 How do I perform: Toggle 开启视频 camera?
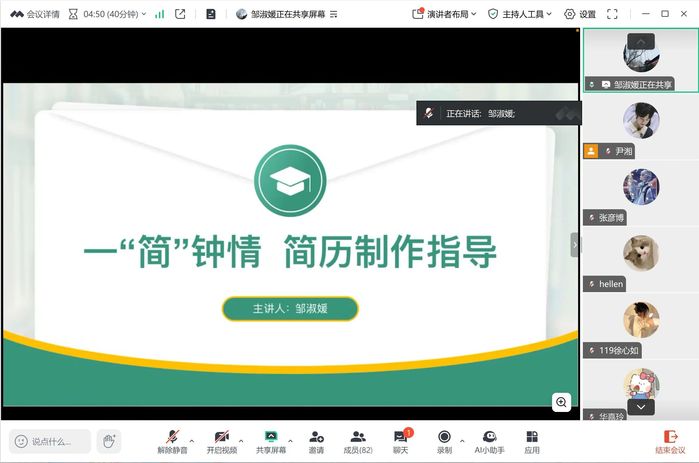[222, 441]
